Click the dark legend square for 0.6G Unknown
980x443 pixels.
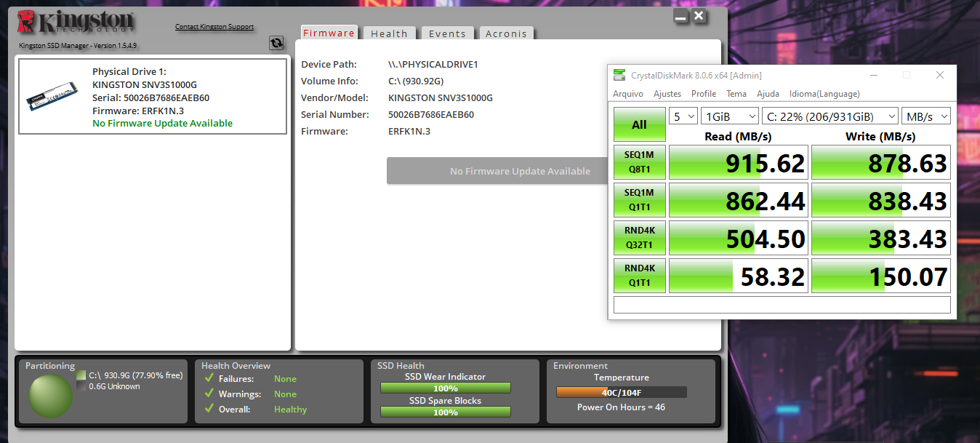[x=81, y=386]
